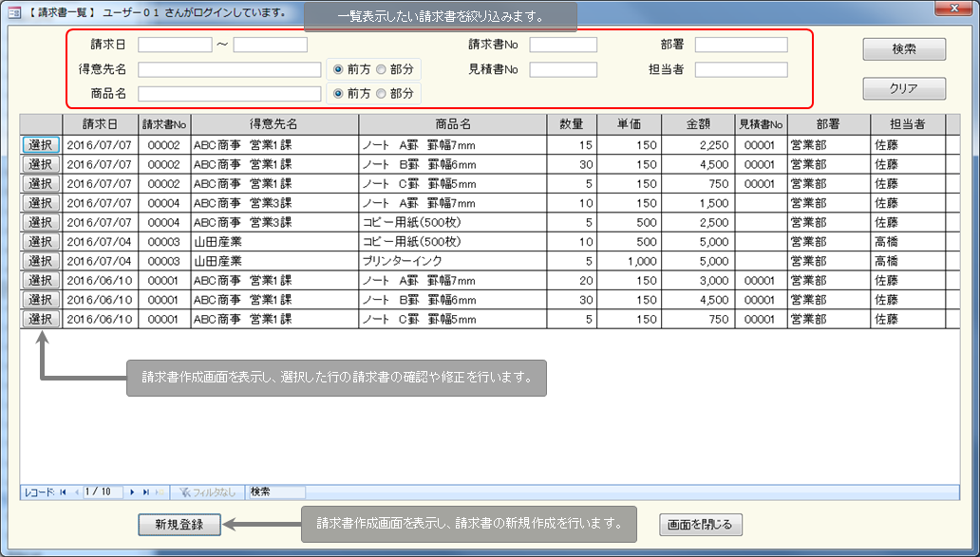Click the record navigator 検索 search box
Image resolution: width=980 pixels, height=557 pixels.
(276, 492)
